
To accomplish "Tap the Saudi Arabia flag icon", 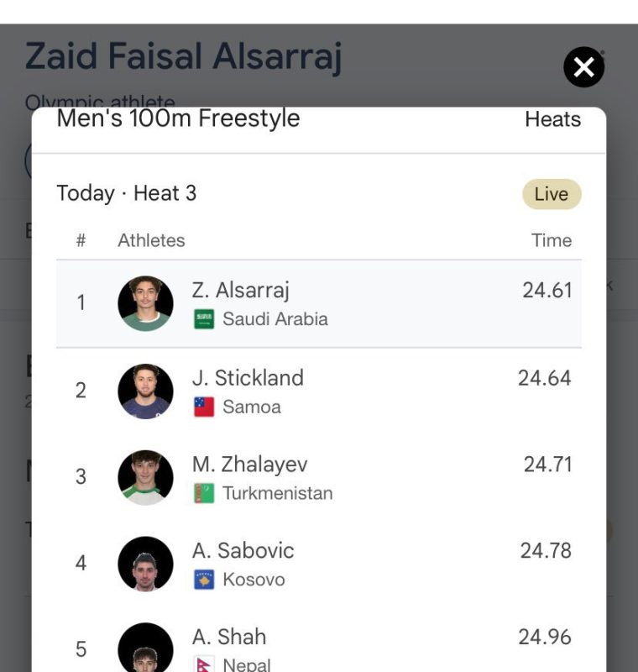I will [x=204, y=319].
